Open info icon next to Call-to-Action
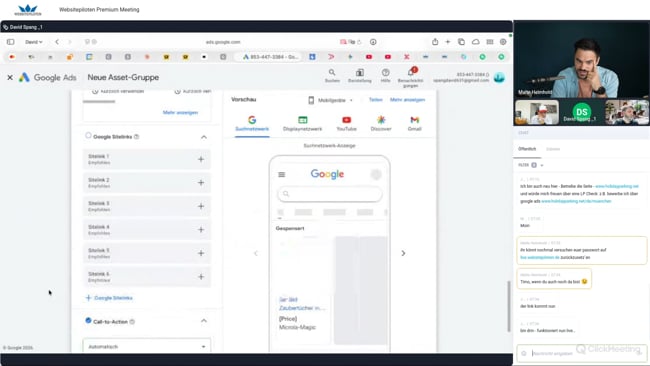Screen dimensions: 650x366 coord(132,322)
